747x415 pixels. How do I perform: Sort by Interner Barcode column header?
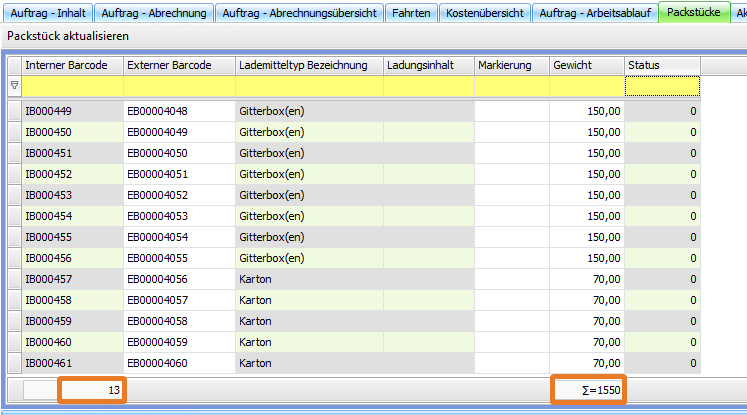(71, 65)
